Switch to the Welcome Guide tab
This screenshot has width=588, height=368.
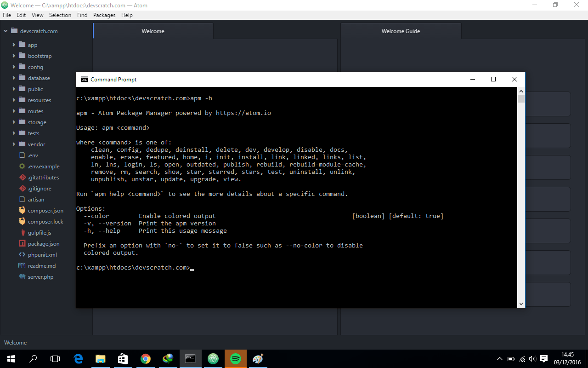pyautogui.click(x=400, y=31)
